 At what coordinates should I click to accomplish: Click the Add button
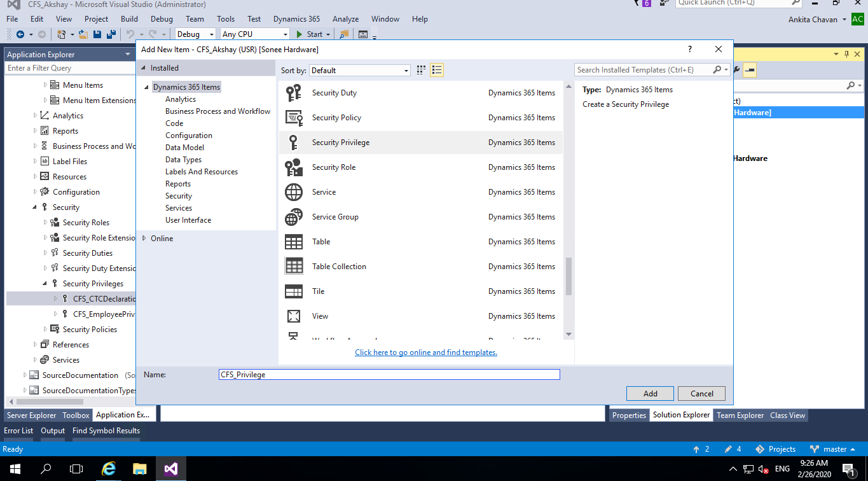651,394
